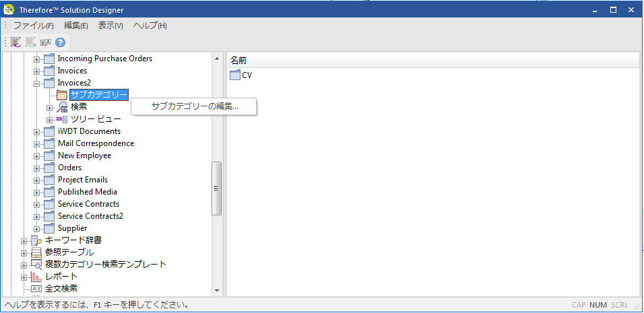Click the tree vertical scrollbar thumb
The height and width of the screenshot is (313, 644).
[x=217, y=188]
